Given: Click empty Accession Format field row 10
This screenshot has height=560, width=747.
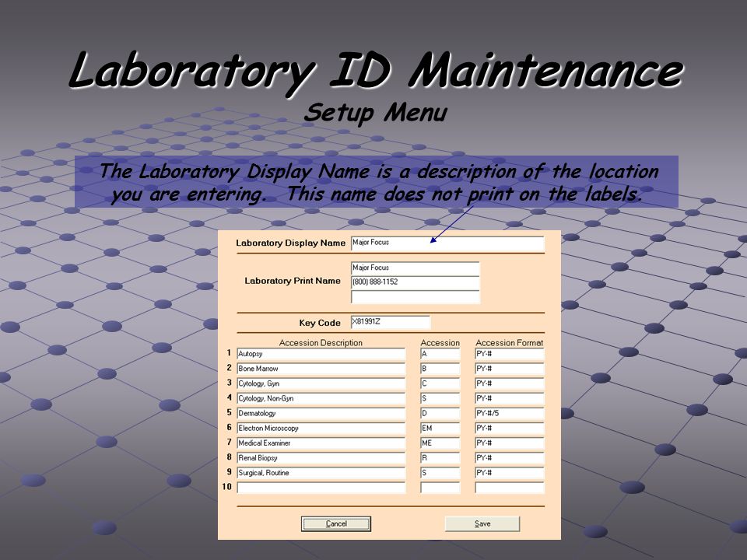Looking at the screenshot, I should [509, 488].
